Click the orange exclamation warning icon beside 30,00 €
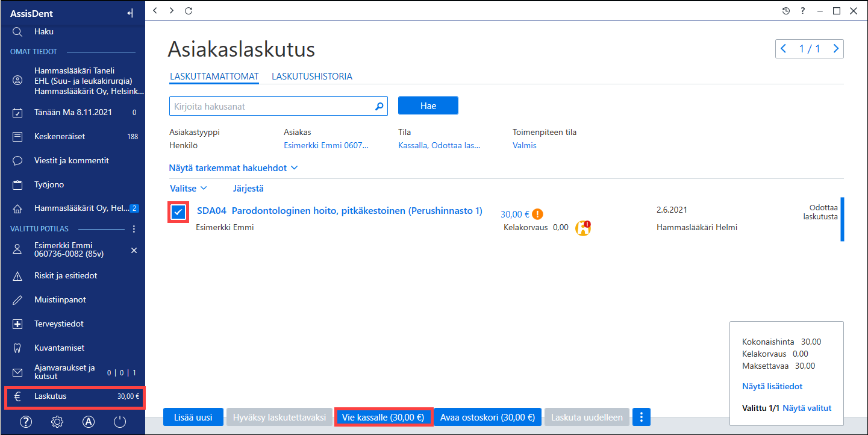This screenshot has width=868, height=435. pyautogui.click(x=538, y=213)
